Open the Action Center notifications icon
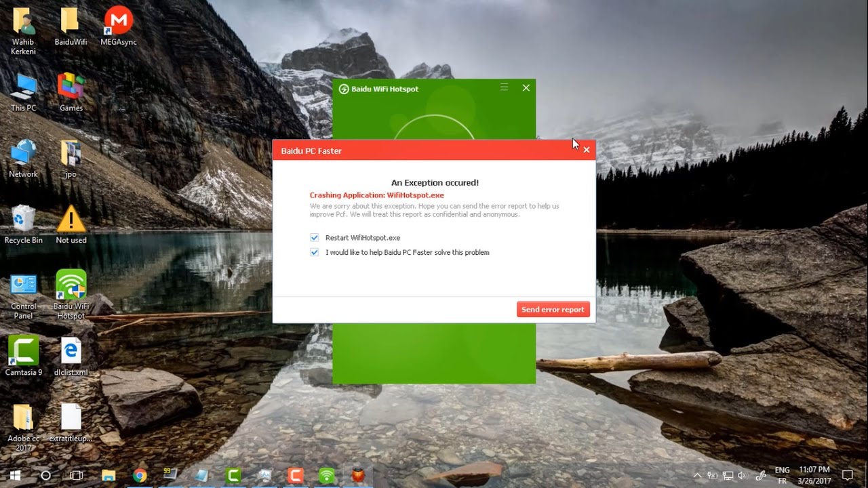The image size is (868, 488). point(847,475)
